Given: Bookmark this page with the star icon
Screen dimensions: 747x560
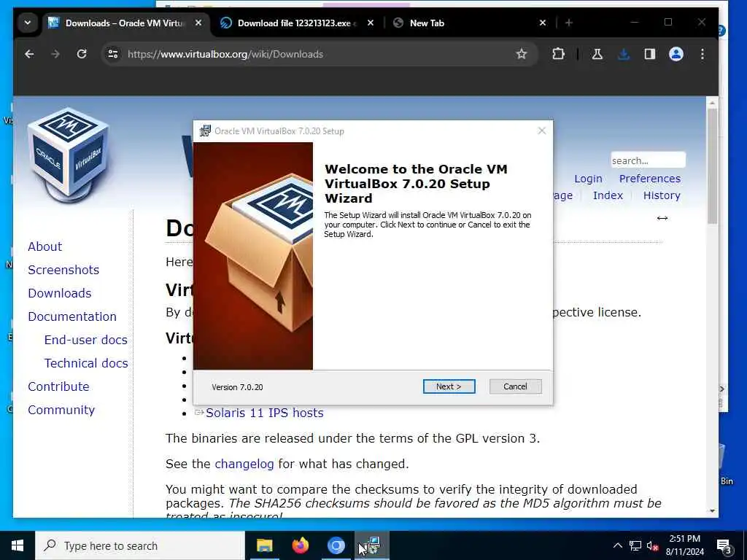Looking at the screenshot, I should click(x=521, y=54).
